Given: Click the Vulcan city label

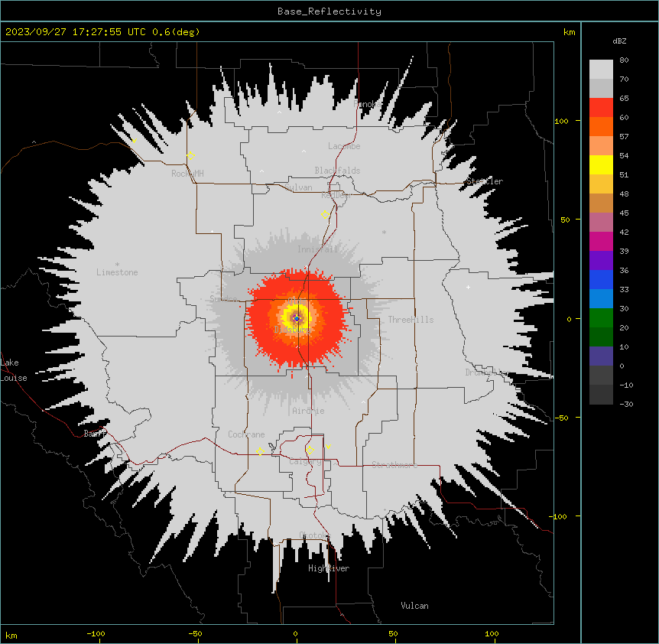Looking at the screenshot, I should pyautogui.click(x=414, y=606).
